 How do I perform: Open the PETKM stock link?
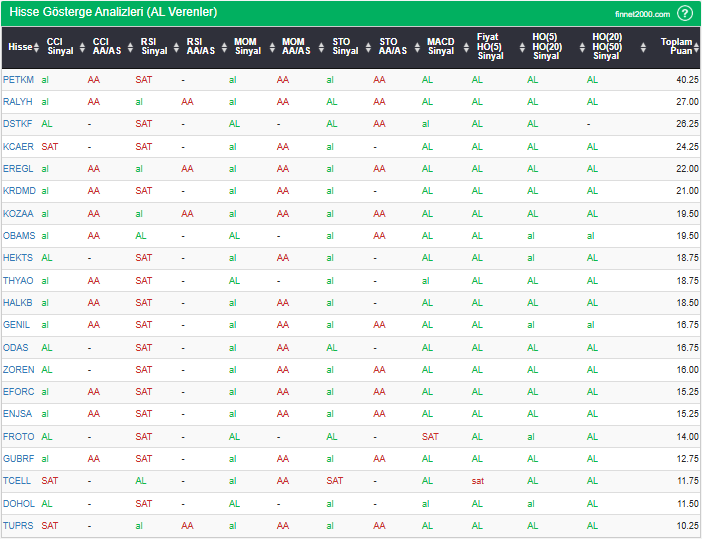(x=18, y=79)
